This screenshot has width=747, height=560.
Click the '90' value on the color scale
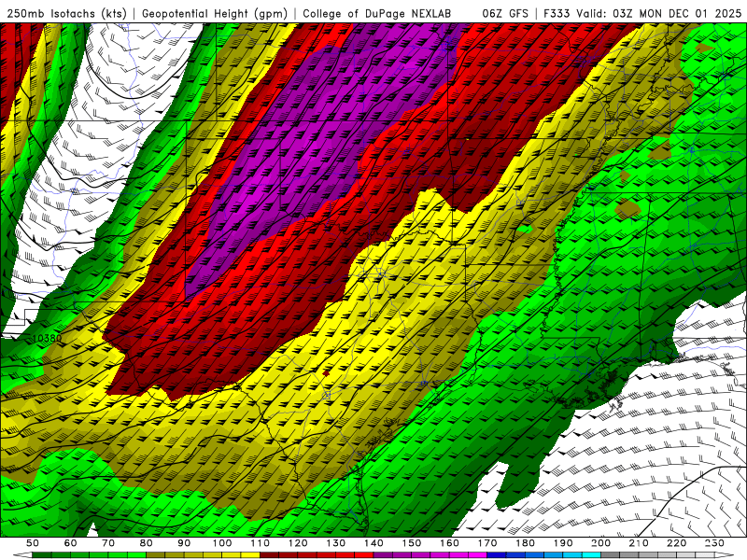pos(184,543)
